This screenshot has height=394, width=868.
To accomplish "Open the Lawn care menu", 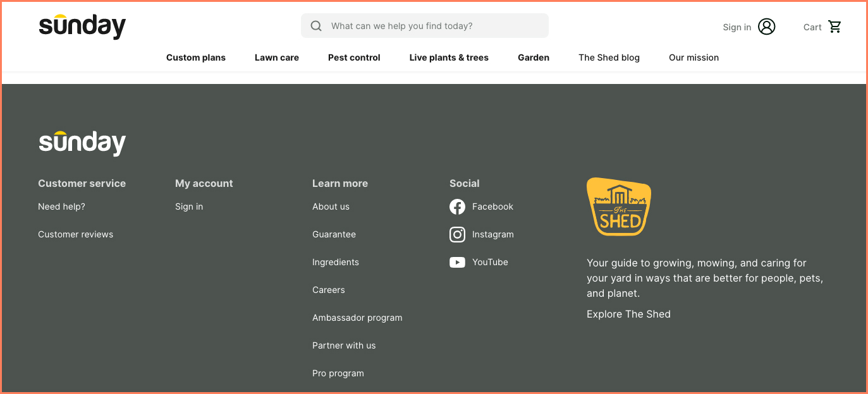I will [x=277, y=57].
